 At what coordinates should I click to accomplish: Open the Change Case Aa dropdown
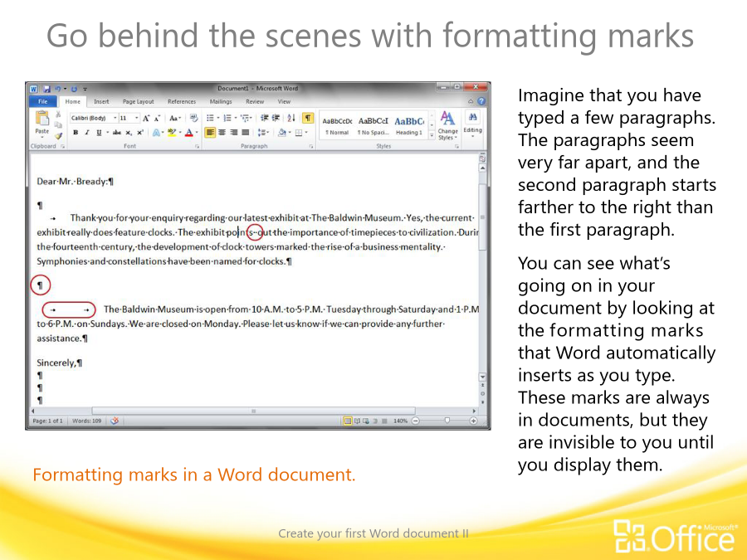tap(175, 118)
